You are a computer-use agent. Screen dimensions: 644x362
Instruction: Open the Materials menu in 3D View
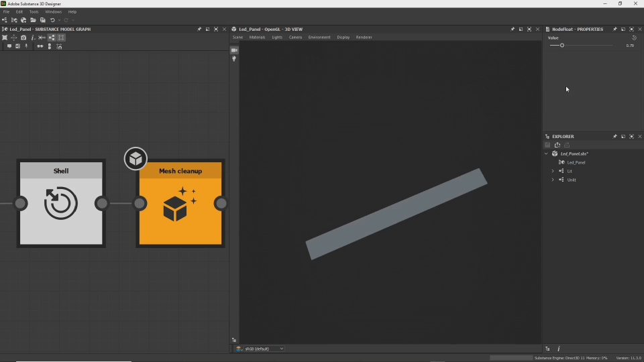[x=257, y=38]
